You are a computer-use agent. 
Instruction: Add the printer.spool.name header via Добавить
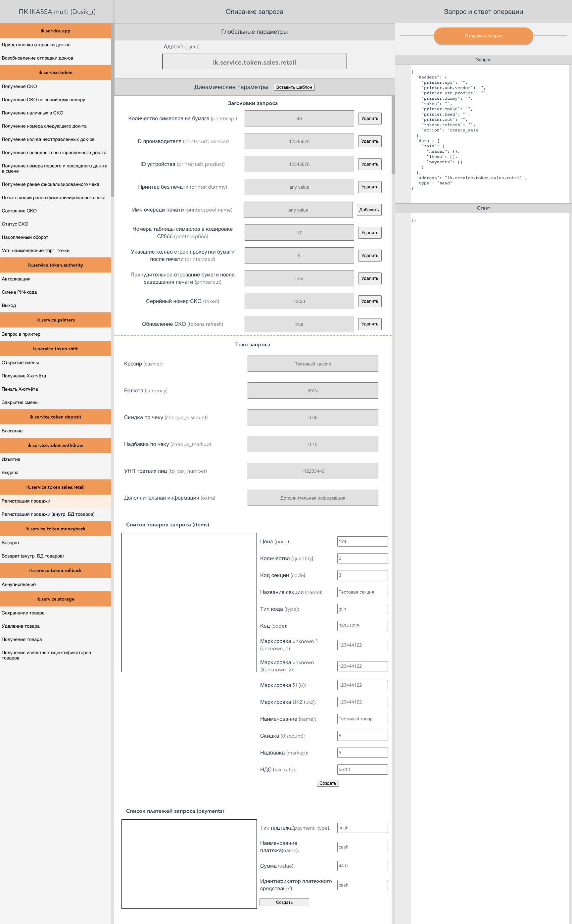(369, 210)
